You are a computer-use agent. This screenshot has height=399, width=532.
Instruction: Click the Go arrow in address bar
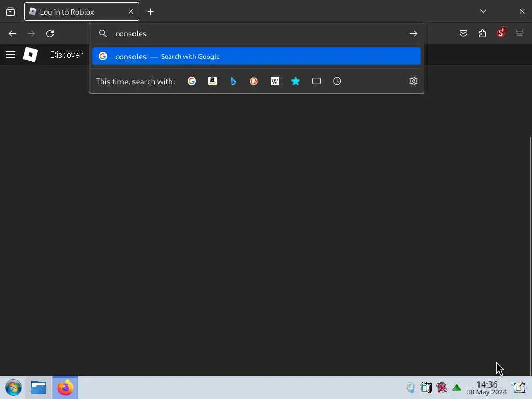pyautogui.click(x=413, y=34)
